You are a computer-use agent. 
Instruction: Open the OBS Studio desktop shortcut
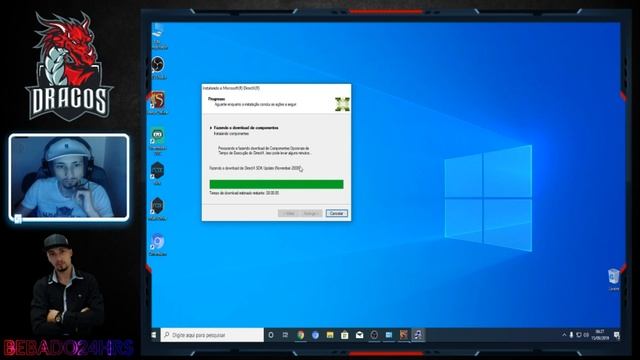(158, 68)
